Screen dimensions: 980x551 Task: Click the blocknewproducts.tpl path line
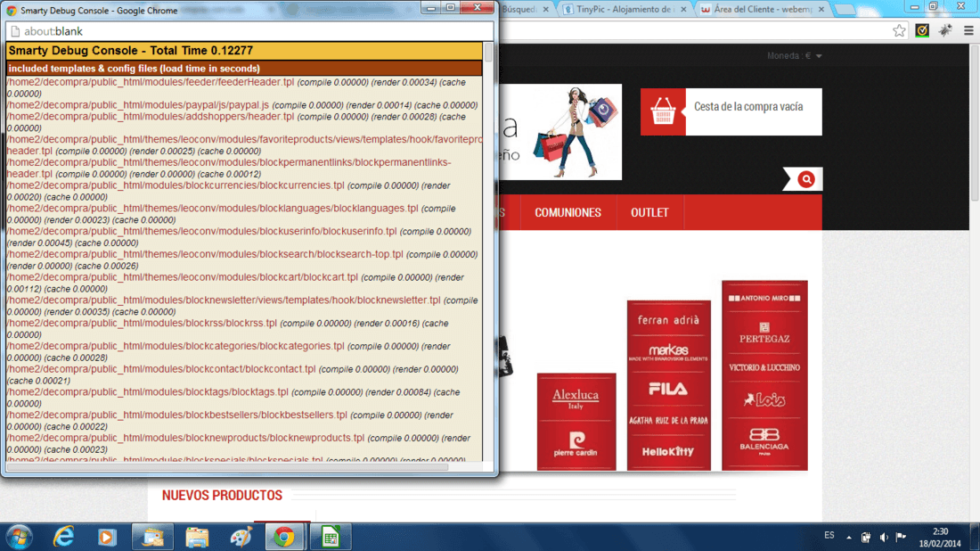(x=185, y=439)
